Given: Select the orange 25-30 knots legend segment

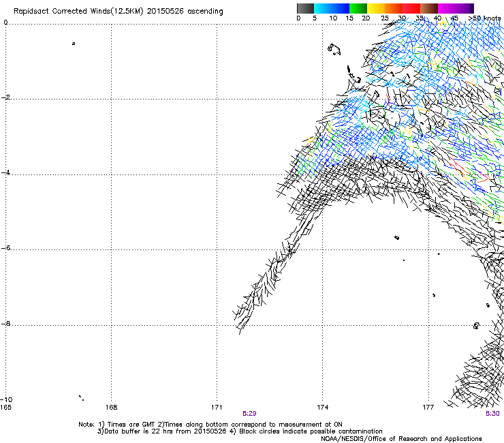Looking at the screenshot, I should 394,8.
